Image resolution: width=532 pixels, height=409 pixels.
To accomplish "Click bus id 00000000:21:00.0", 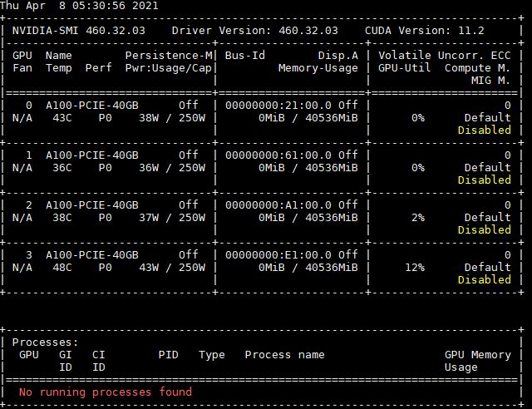I will tap(278, 106).
